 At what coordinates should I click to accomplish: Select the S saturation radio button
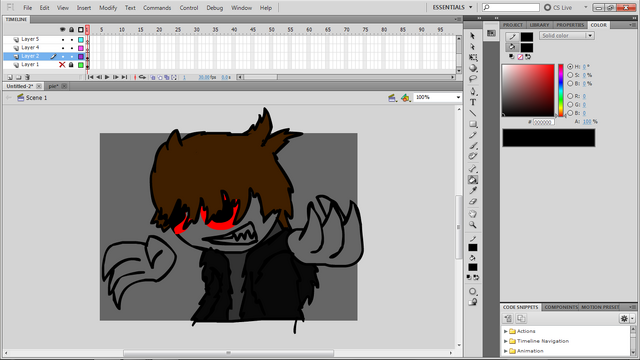[x=570, y=75]
